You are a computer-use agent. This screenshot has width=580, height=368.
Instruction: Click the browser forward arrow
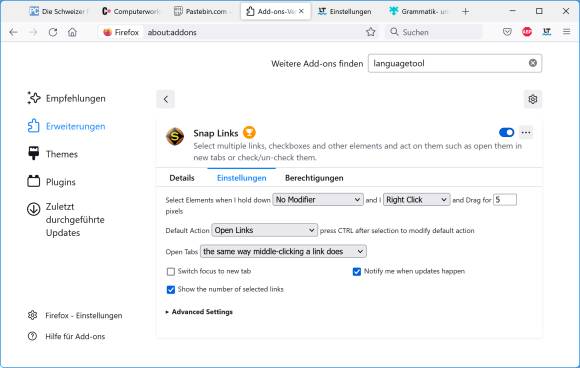point(33,32)
